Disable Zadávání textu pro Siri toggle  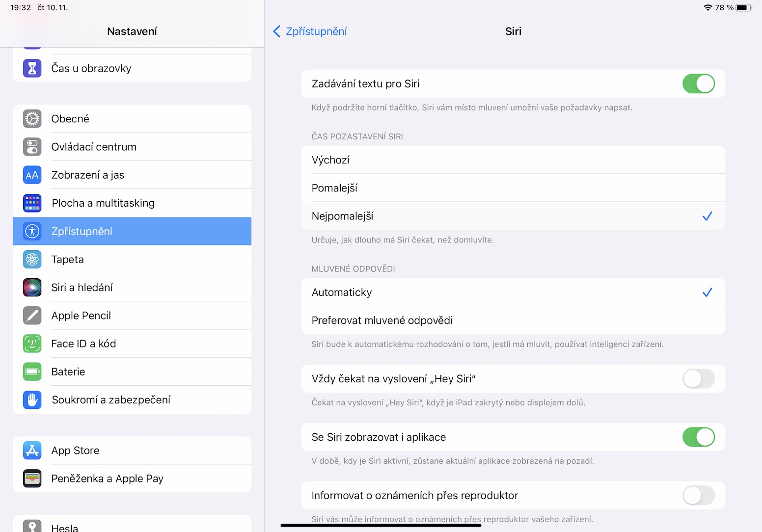pyautogui.click(x=698, y=84)
